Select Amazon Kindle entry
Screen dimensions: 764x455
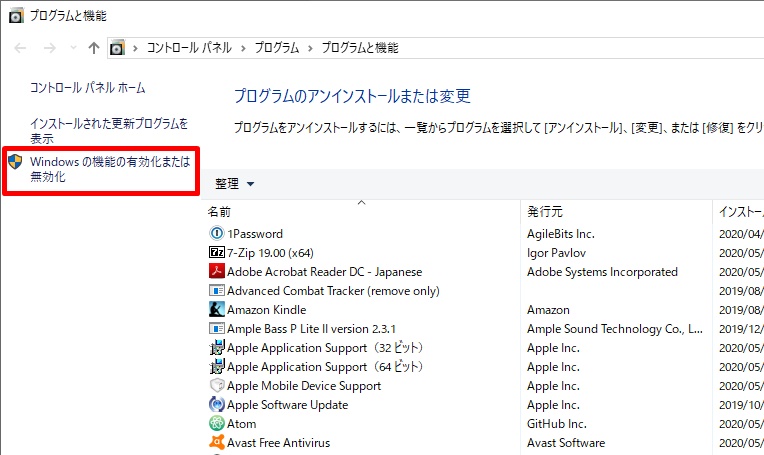267,310
